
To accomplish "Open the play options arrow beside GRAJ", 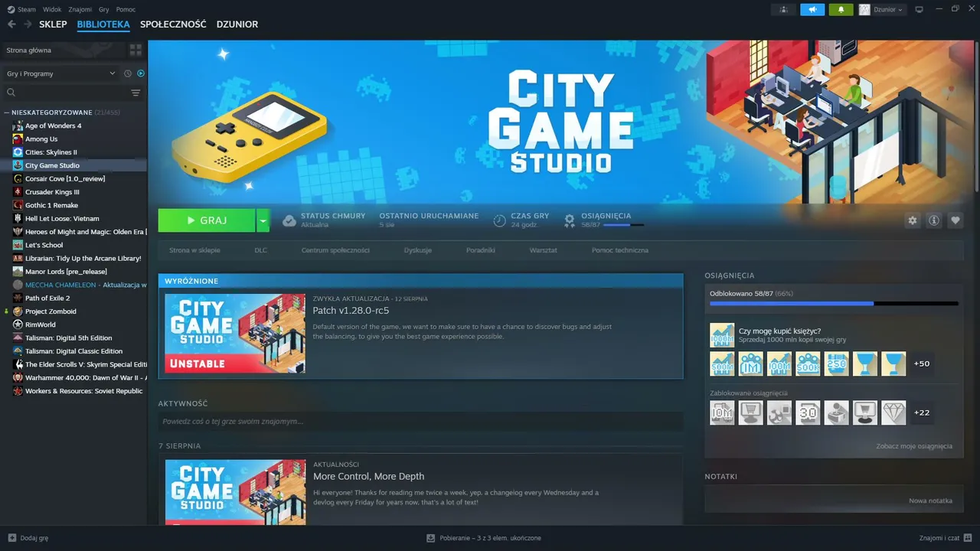I will (x=263, y=220).
